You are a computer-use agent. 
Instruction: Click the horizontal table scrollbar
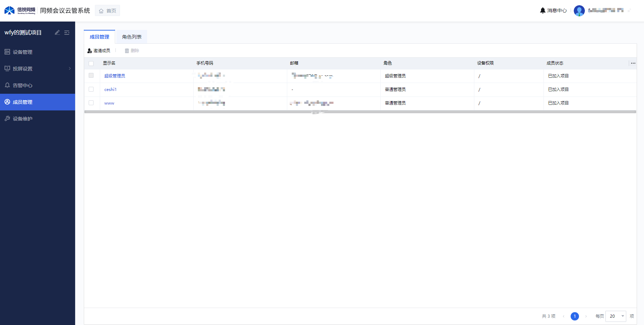tap(360, 112)
